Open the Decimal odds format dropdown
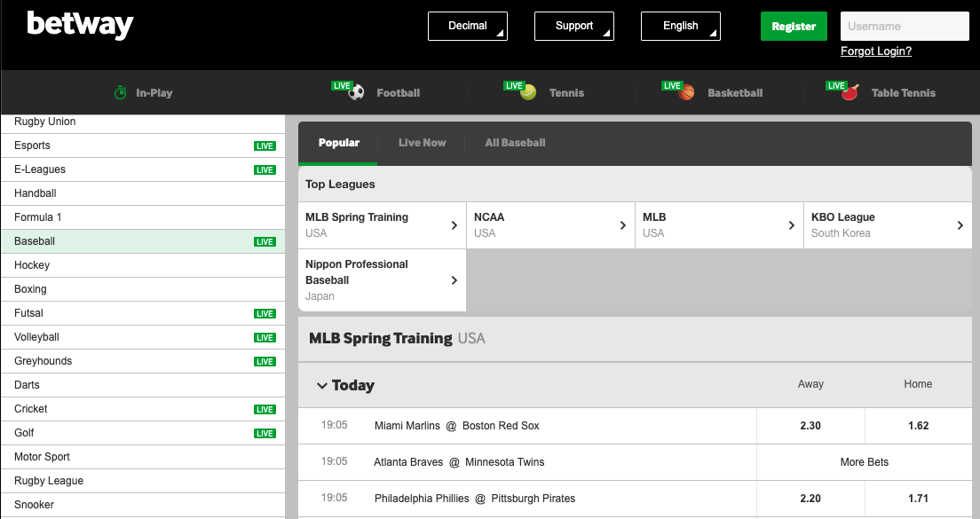The width and height of the screenshot is (980, 519). pyautogui.click(x=468, y=27)
